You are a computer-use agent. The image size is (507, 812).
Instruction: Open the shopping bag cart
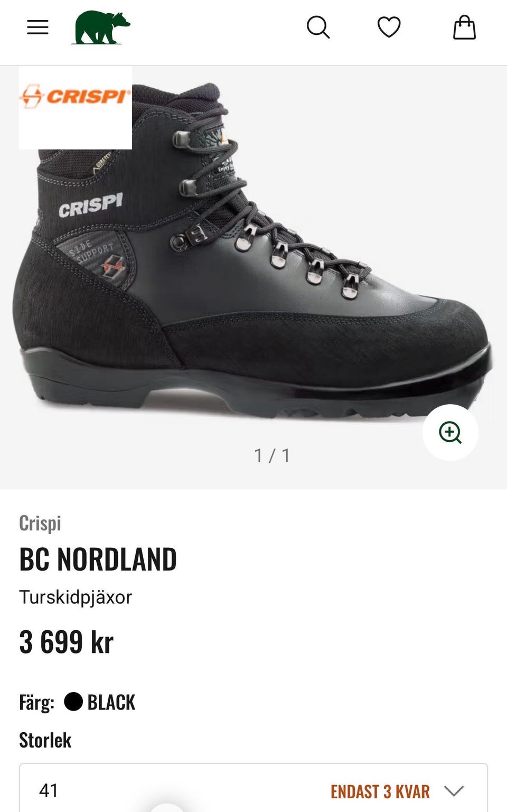pyautogui.click(x=465, y=27)
